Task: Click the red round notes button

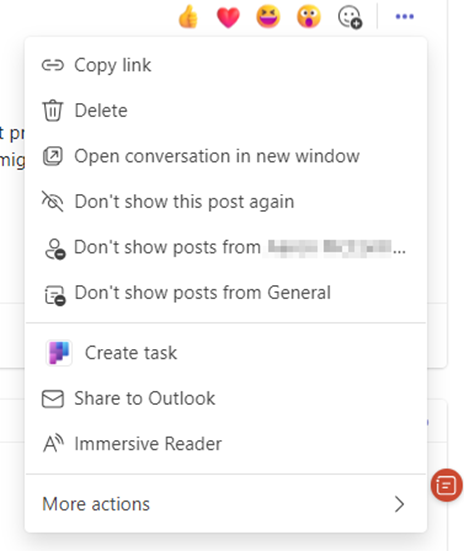Action: 446,485
